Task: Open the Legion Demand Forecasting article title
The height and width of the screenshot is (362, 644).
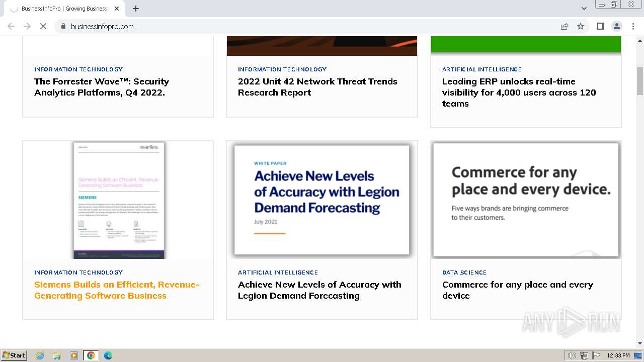Action: [319, 290]
